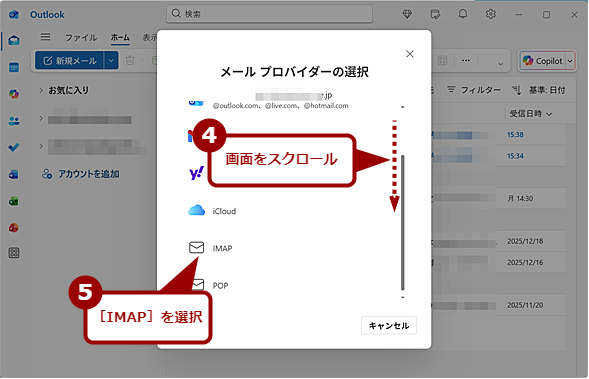Open To Do checkmark in sidebar
Viewport: 589px width, 379px height.
tap(14, 148)
